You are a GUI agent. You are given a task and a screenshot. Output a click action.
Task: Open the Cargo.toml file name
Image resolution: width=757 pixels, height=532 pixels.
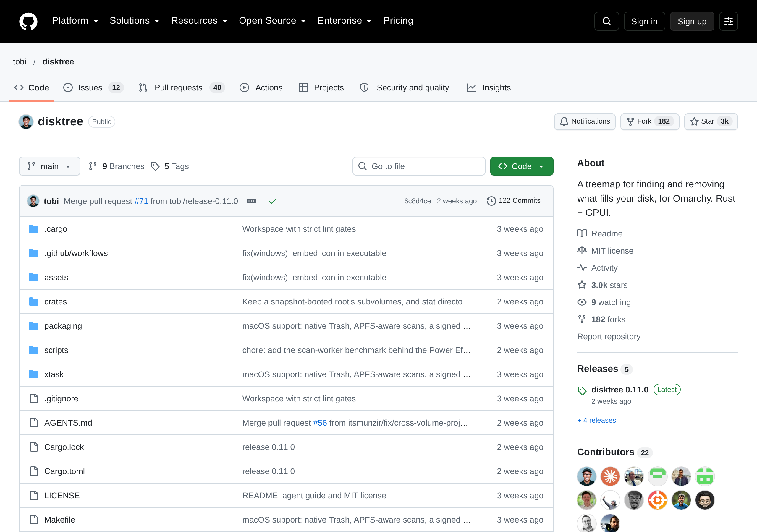click(64, 471)
